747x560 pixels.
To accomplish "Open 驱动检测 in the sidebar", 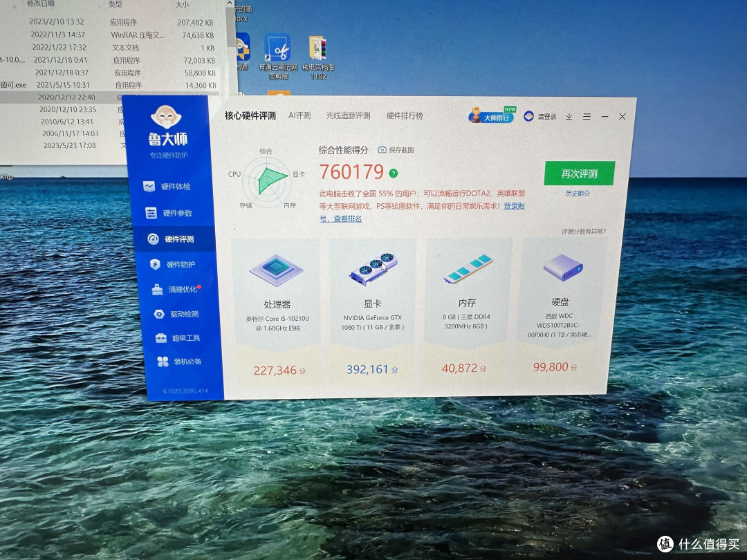I will pos(177,314).
